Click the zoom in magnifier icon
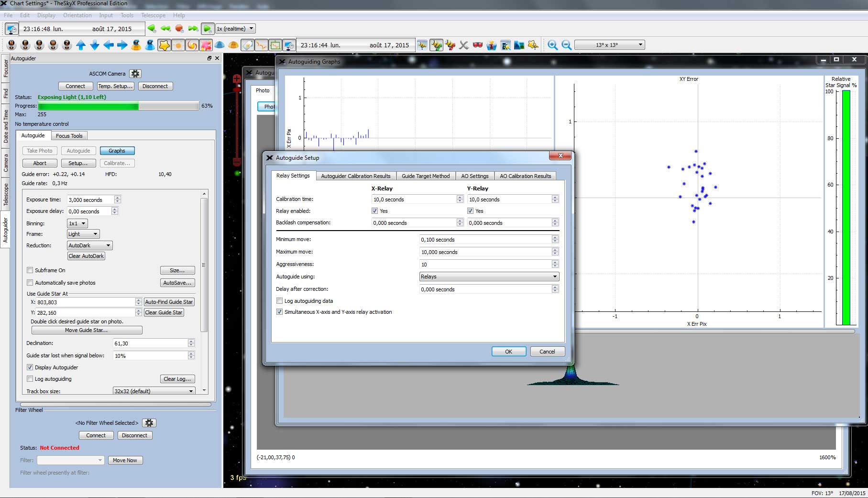The image size is (868, 498). pos(552,45)
